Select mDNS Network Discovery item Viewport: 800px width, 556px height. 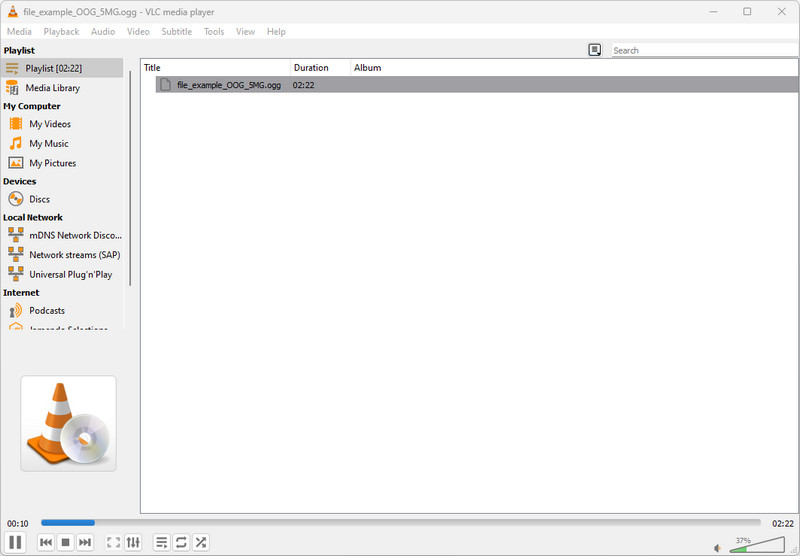click(x=62, y=235)
